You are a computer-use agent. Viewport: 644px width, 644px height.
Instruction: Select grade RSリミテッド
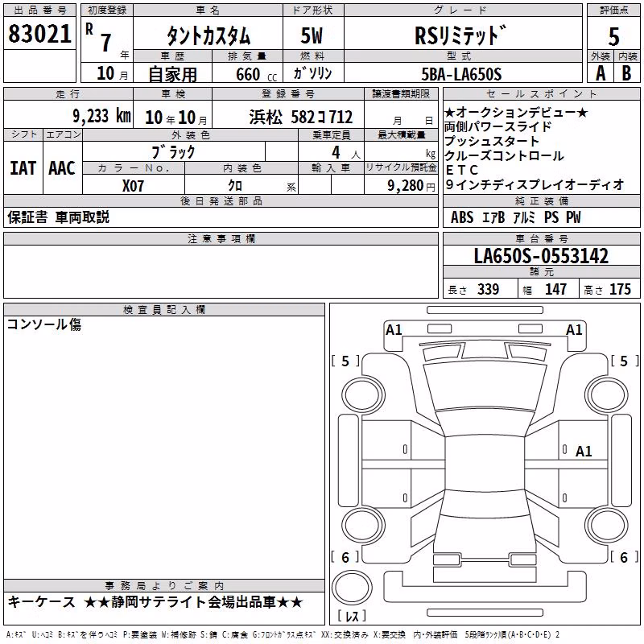coord(460,35)
